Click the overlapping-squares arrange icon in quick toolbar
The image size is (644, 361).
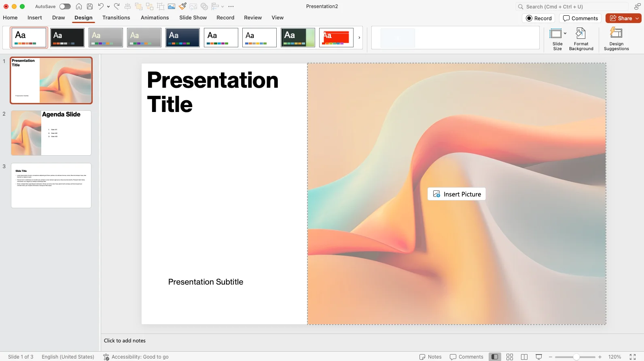(x=139, y=6)
